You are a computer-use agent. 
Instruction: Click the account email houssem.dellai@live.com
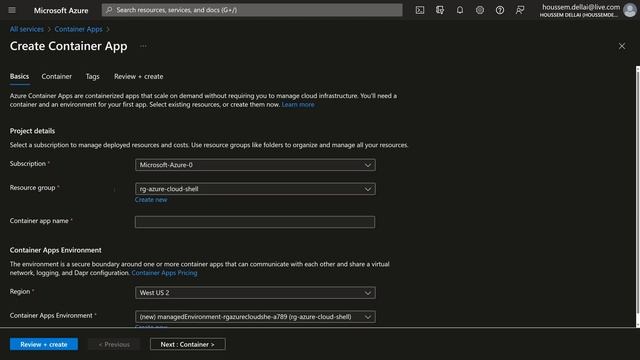pos(581,7)
